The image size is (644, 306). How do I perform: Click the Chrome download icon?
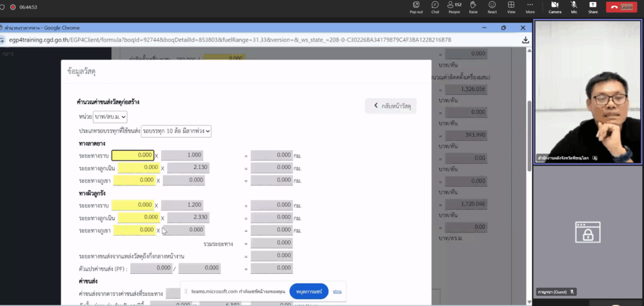[x=525, y=40]
